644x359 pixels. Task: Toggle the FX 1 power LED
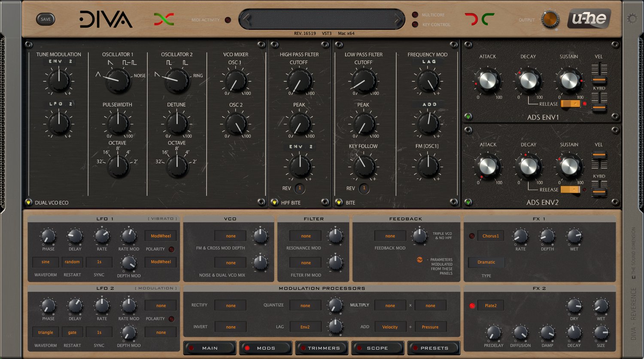(472, 236)
